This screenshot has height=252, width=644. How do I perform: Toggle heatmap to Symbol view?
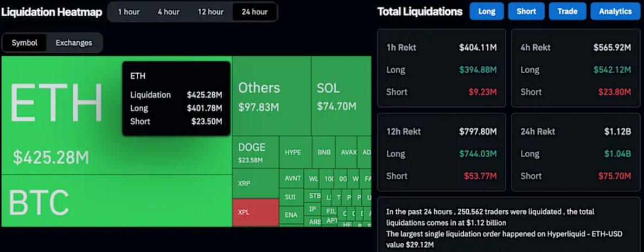(24, 43)
